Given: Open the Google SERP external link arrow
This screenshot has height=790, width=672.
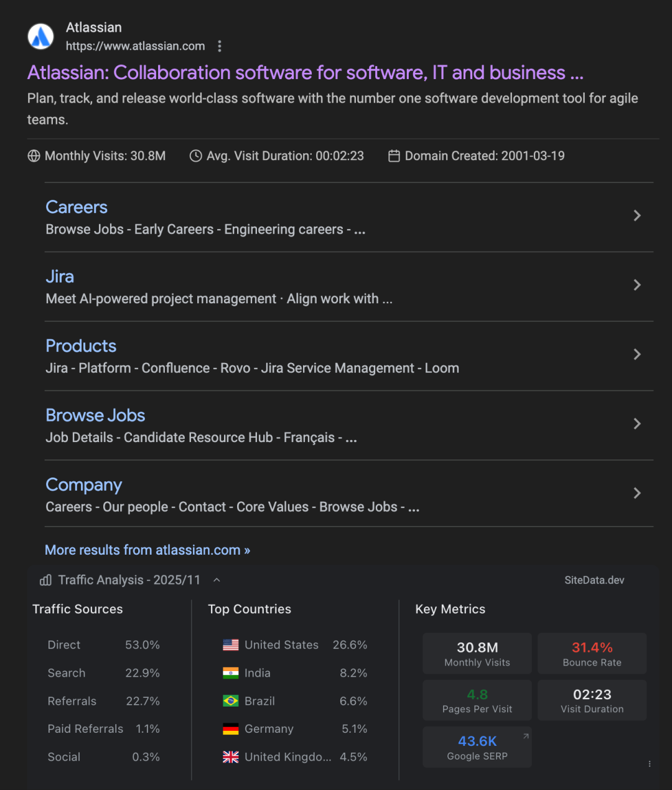Looking at the screenshot, I should (526, 736).
